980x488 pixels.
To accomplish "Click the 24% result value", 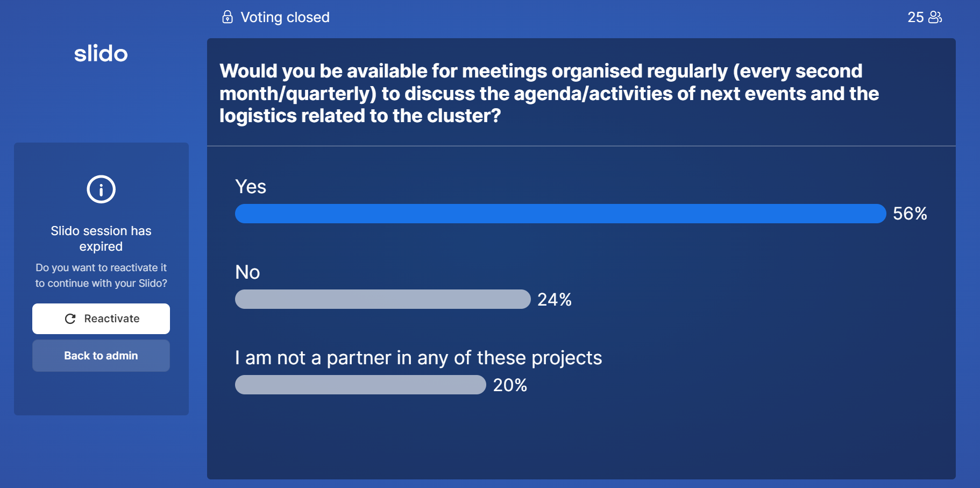I will (x=555, y=300).
